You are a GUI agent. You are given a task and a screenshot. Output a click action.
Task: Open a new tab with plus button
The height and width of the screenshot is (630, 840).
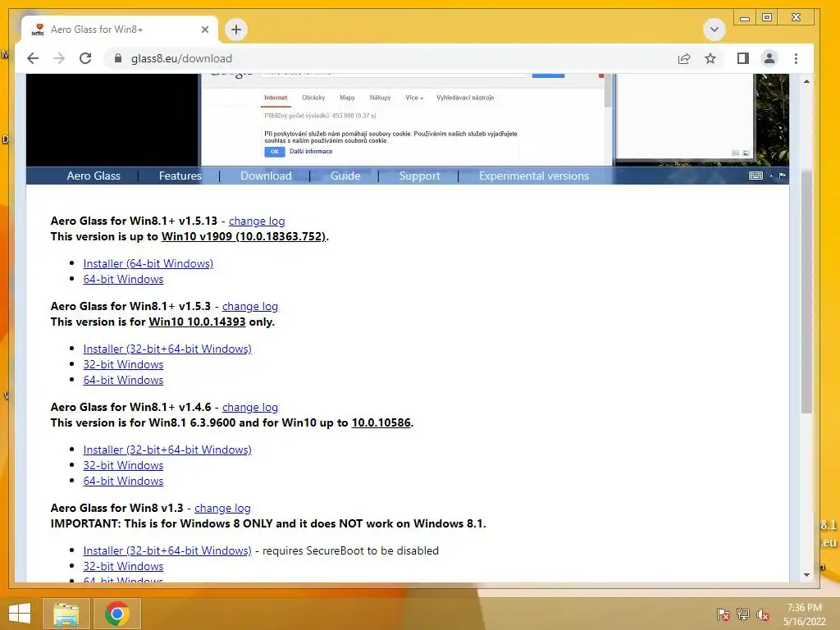[x=236, y=30]
